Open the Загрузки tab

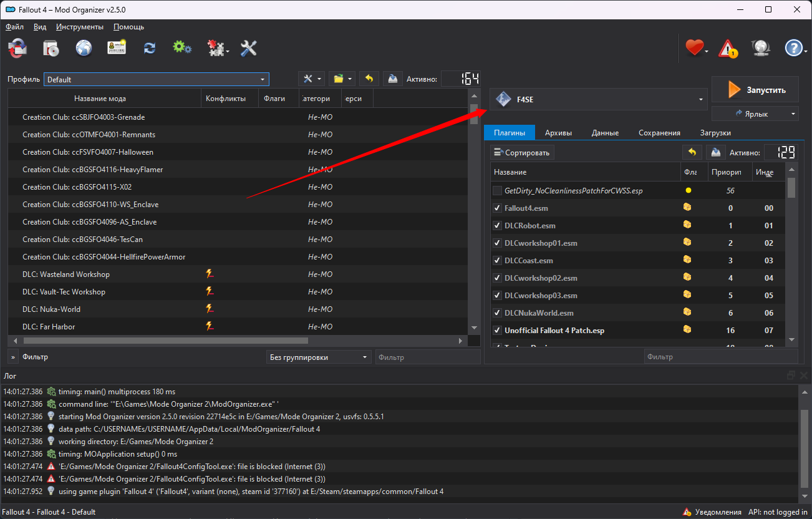tap(715, 133)
